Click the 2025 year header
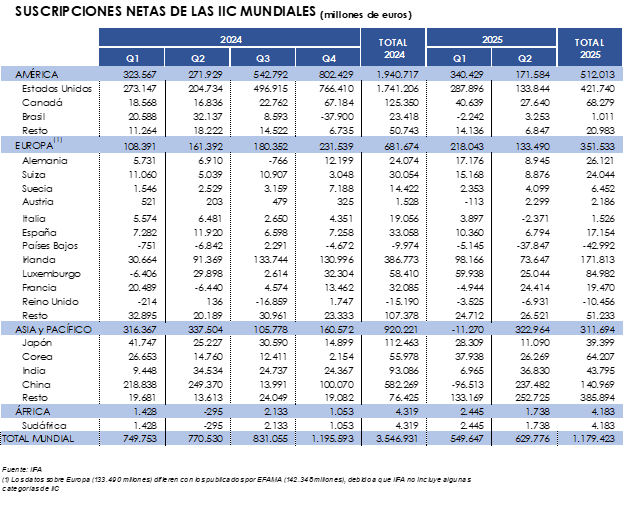The width and height of the screenshot is (624, 508). (491, 39)
